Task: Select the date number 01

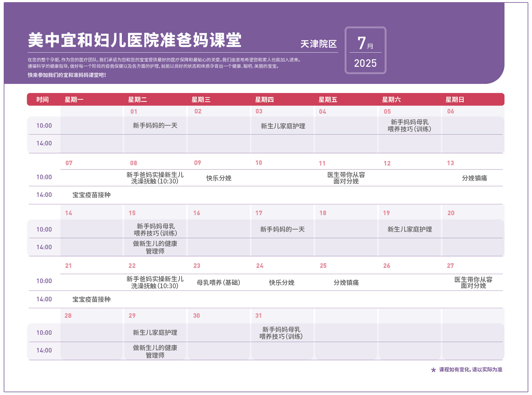Action: pyautogui.click(x=134, y=111)
